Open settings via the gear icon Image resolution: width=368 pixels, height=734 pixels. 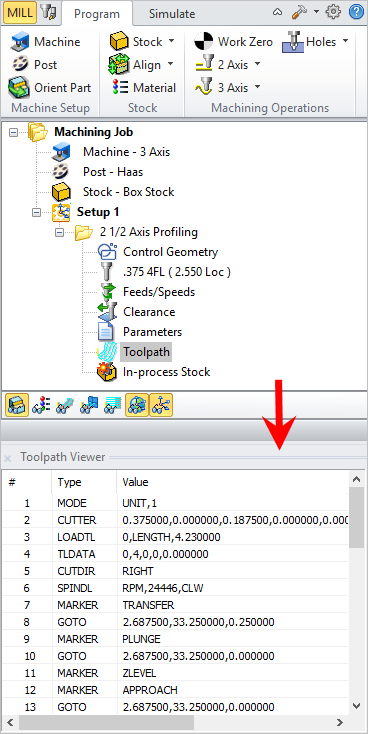pyautogui.click(x=333, y=12)
